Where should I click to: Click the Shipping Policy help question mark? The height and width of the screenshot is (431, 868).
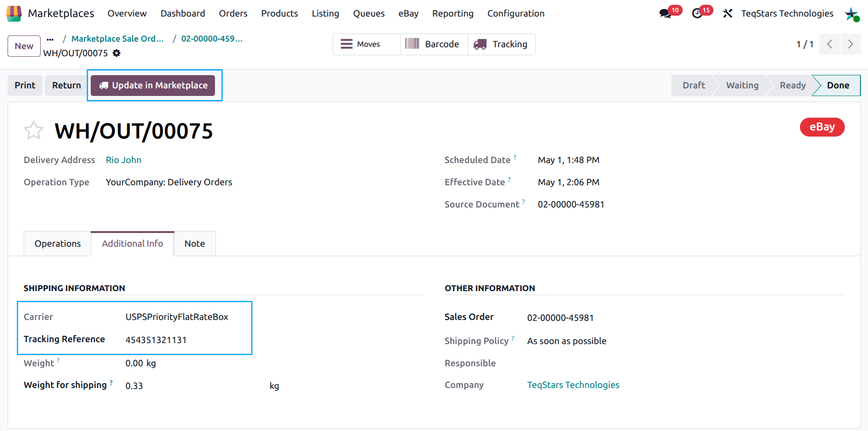tap(513, 338)
